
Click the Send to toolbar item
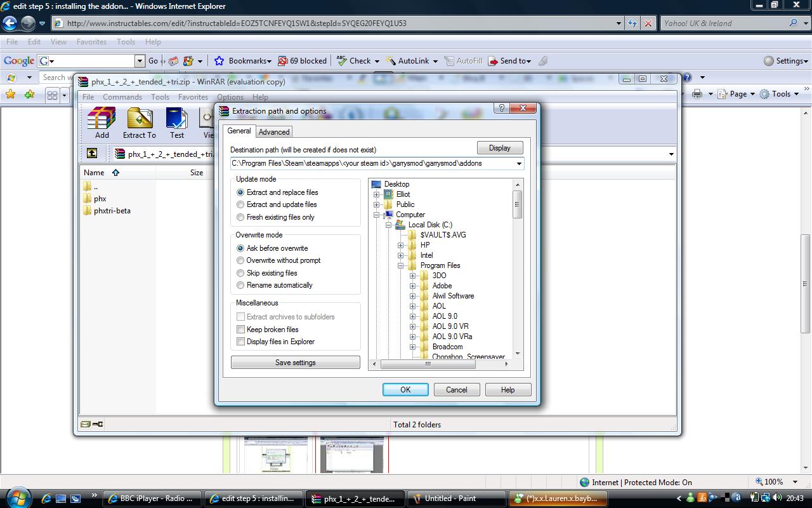click(x=509, y=61)
